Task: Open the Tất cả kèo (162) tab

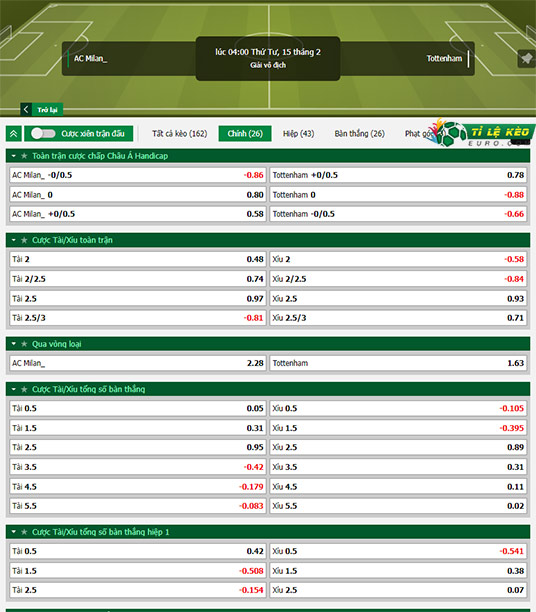Action: pos(180,133)
